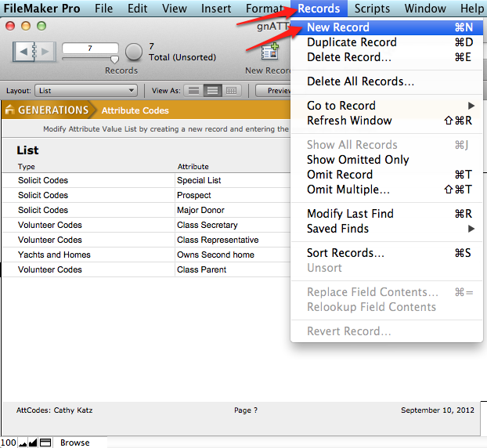Select Table view toggle button
This screenshot has height=448, width=487.
(x=231, y=91)
